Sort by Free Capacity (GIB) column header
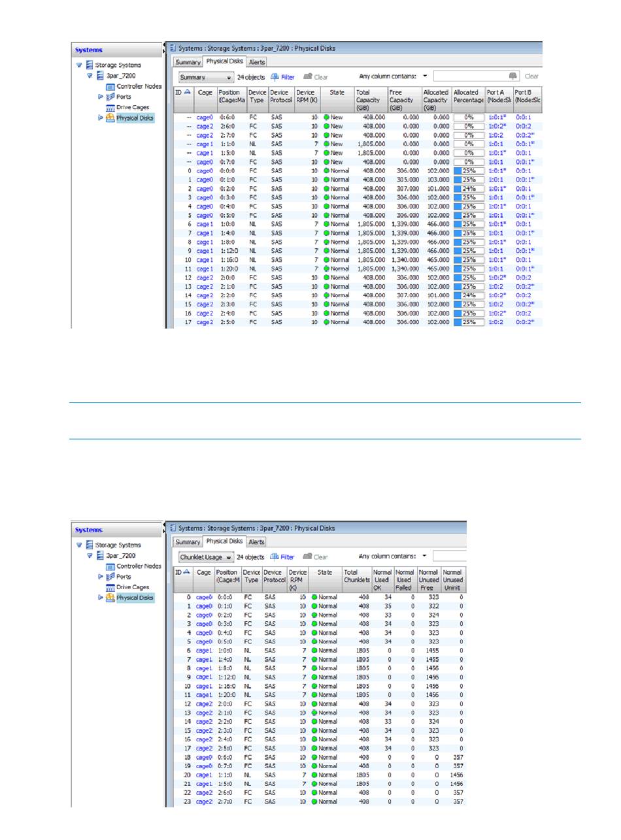 403,101
